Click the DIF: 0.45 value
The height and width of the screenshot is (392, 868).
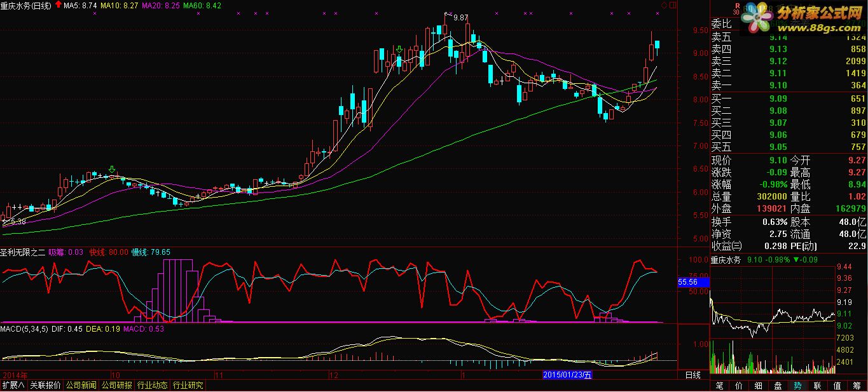tap(66, 329)
